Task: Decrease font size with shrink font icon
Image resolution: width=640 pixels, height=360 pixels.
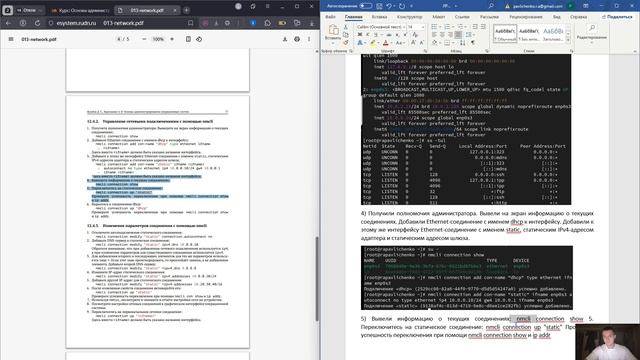Action: [x=422, y=42]
